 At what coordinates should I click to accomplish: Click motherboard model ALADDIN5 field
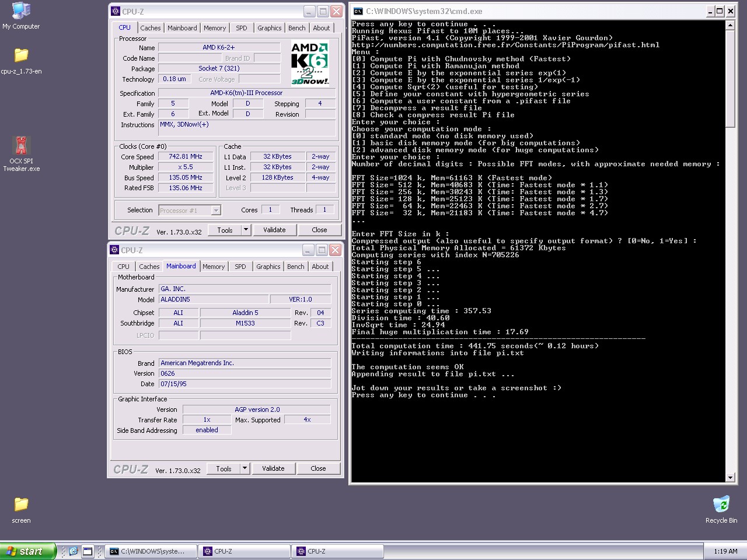tap(214, 300)
